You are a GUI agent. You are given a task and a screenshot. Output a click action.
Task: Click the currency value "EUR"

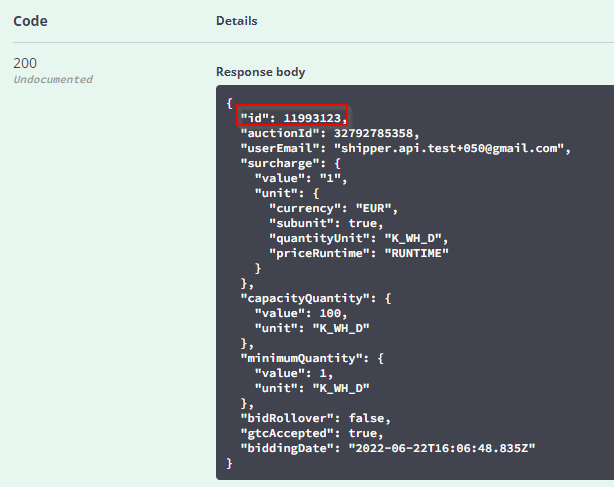tap(377, 208)
